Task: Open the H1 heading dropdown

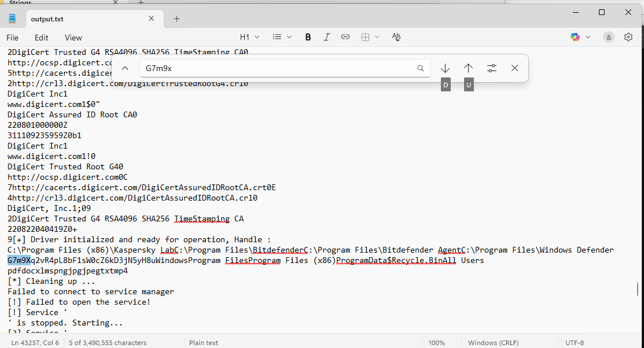Action: click(x=249, y=37)
